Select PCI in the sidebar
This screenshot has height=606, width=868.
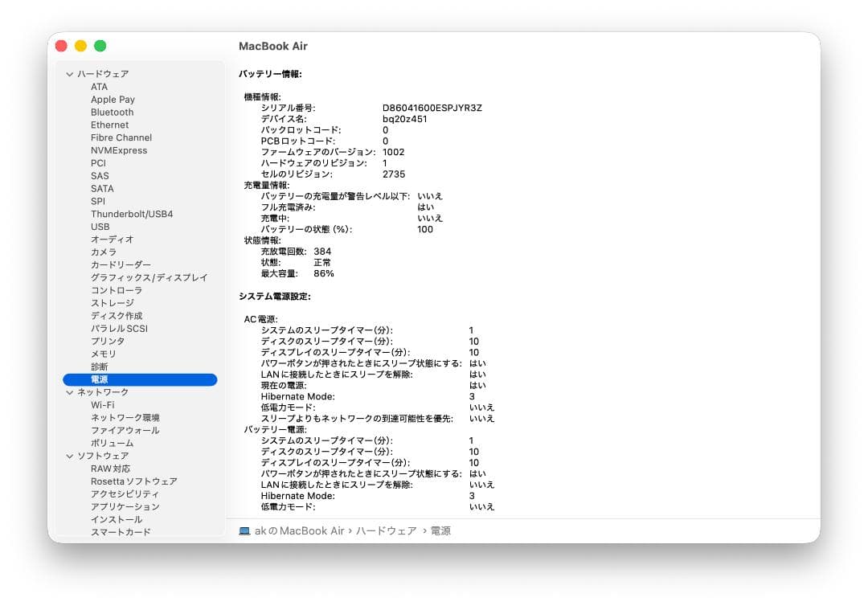tap(98, 162)
